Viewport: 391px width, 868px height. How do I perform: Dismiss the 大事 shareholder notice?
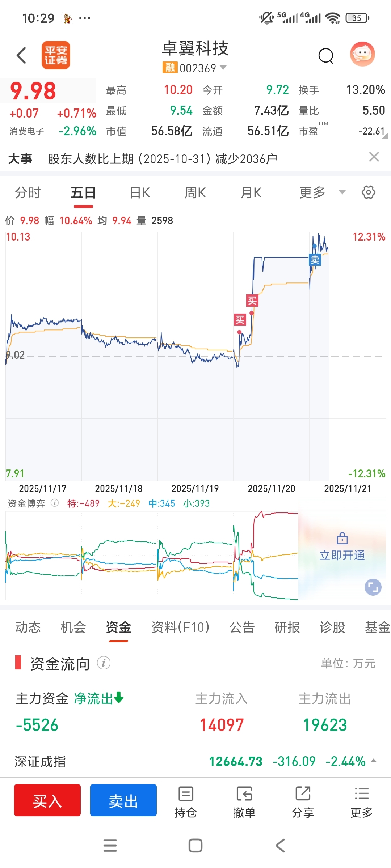pyautogui.click(x=374, y=157)
